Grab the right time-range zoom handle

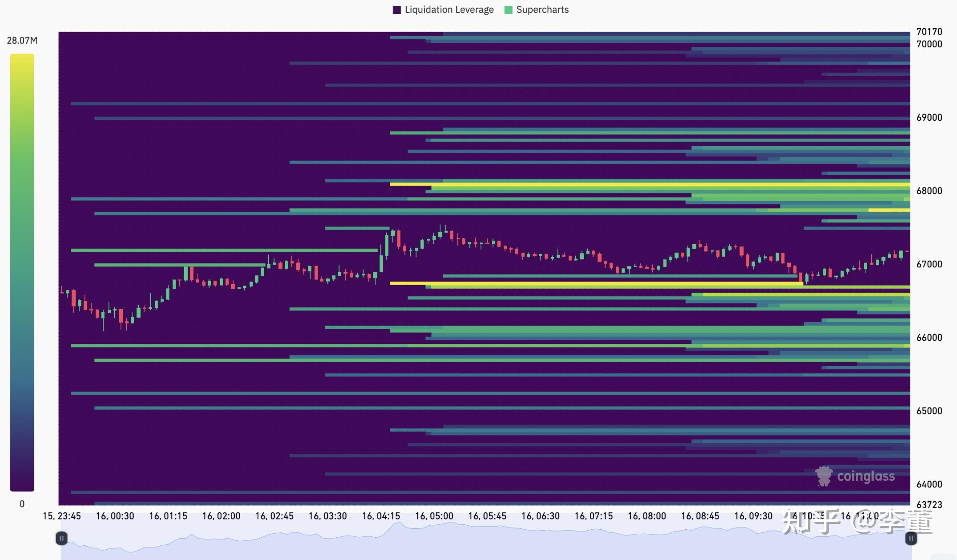[x=911, y=539]
